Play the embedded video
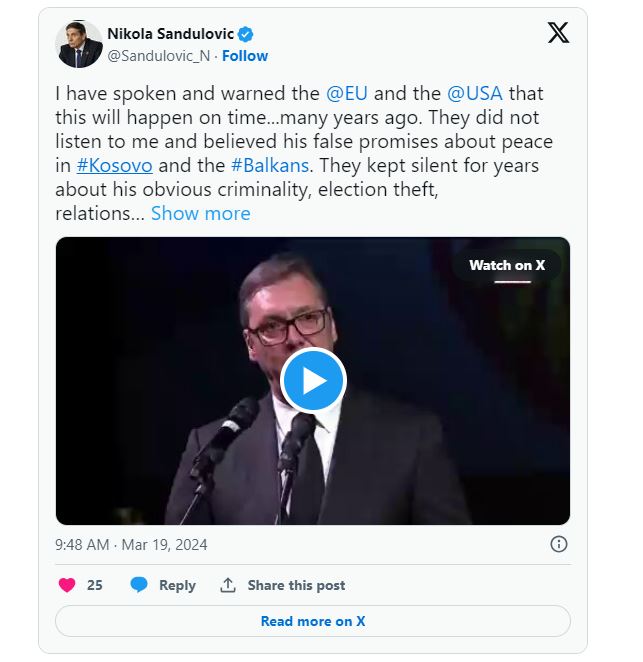Screen dimensions: 643x662 (313, 381)
